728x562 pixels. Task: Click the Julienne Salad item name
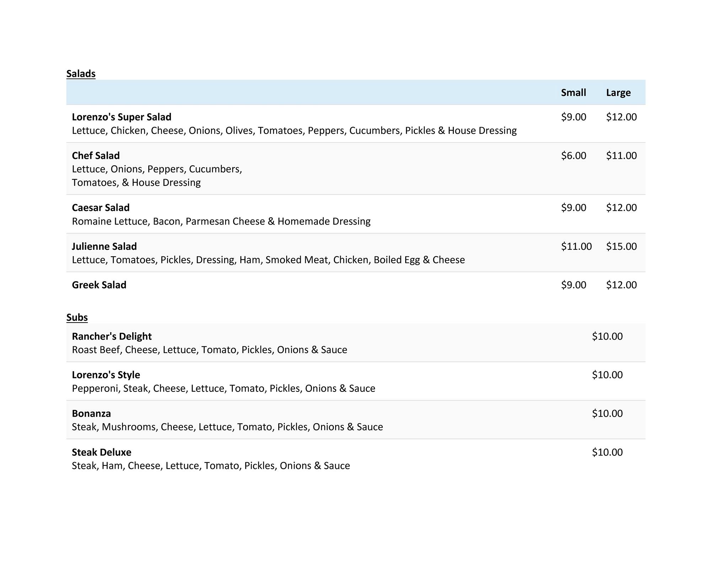pos(104,246)
